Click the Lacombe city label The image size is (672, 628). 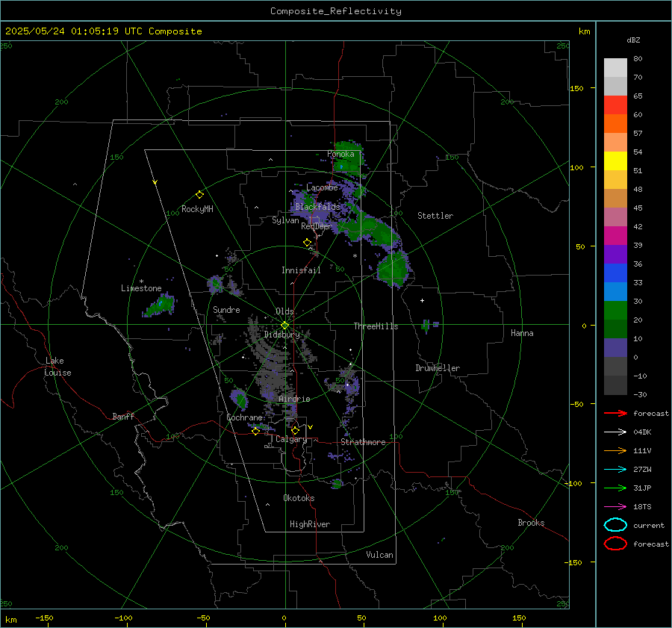pyautogui.click(x=322, y=187)
